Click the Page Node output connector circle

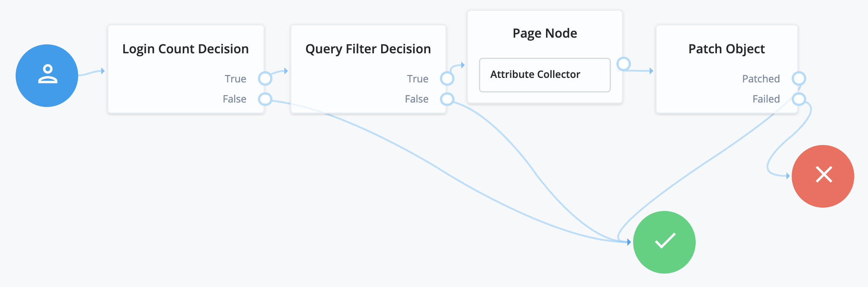tap(623, 64)
